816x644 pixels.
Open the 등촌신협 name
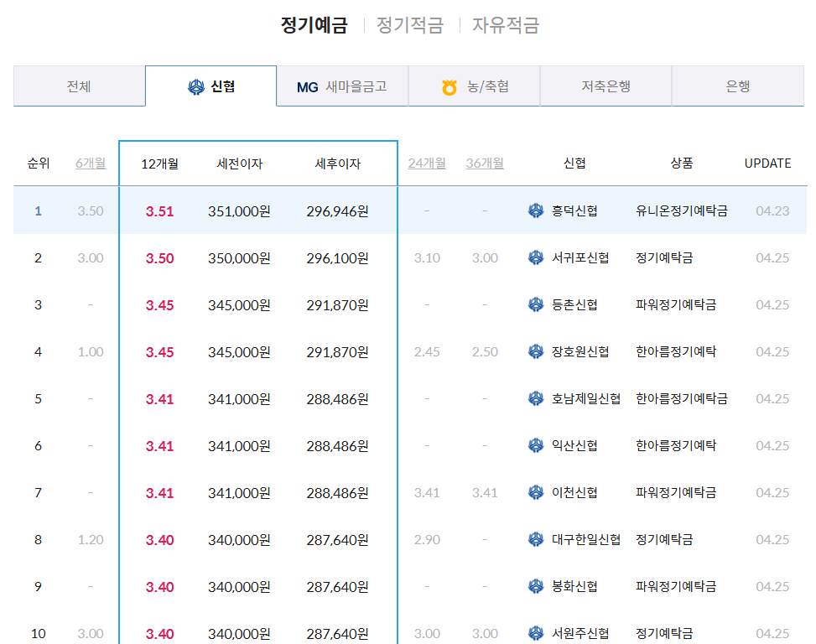coord(574,304)
